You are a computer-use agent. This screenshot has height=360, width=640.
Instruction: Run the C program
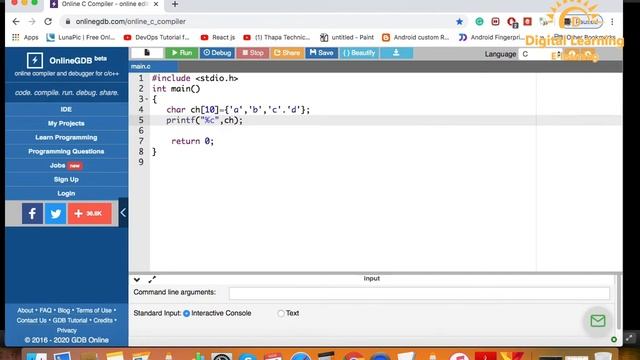tap(182, 53)
